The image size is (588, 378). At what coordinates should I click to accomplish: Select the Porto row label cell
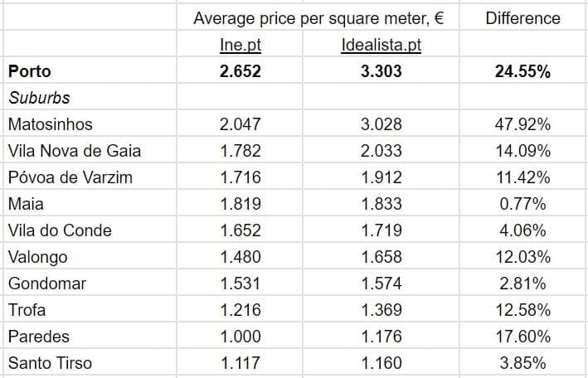point(30,71)
